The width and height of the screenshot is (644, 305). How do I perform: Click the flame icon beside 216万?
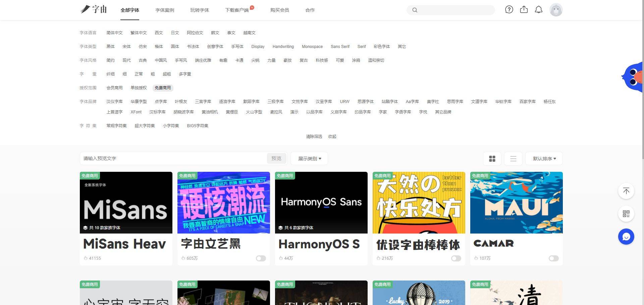378,258
